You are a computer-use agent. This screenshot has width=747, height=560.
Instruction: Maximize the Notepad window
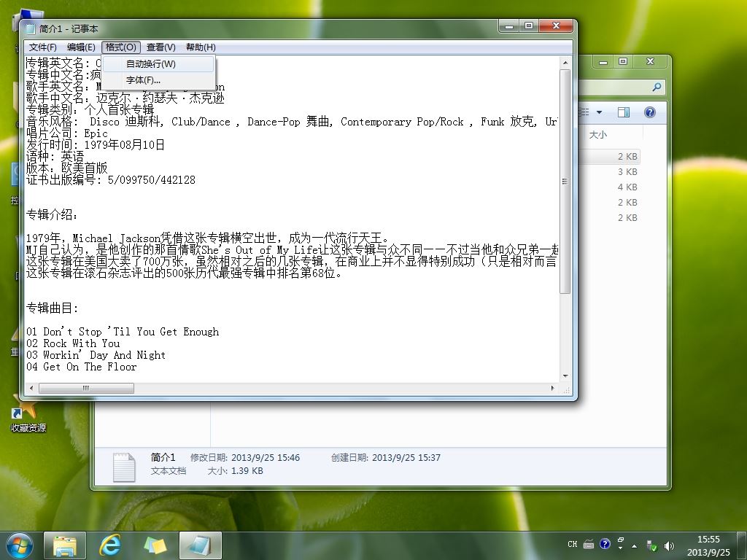529,26
